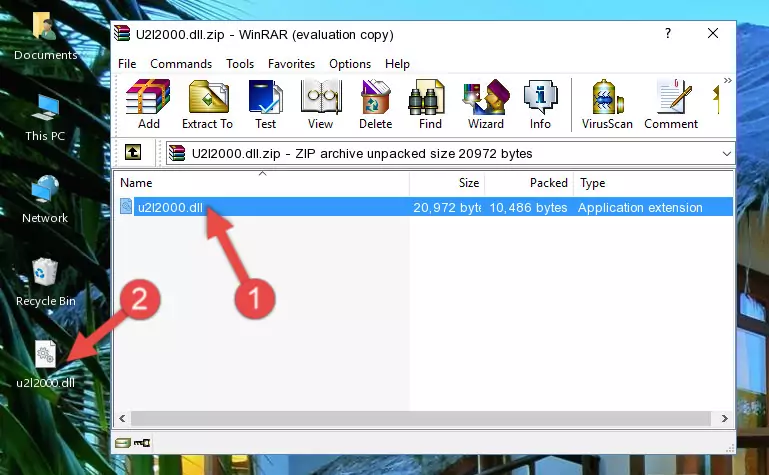Image resolution: width=769 pixels, height=475 pixels.
Task: Run the Test archive tool
Action: click(265, 104)
